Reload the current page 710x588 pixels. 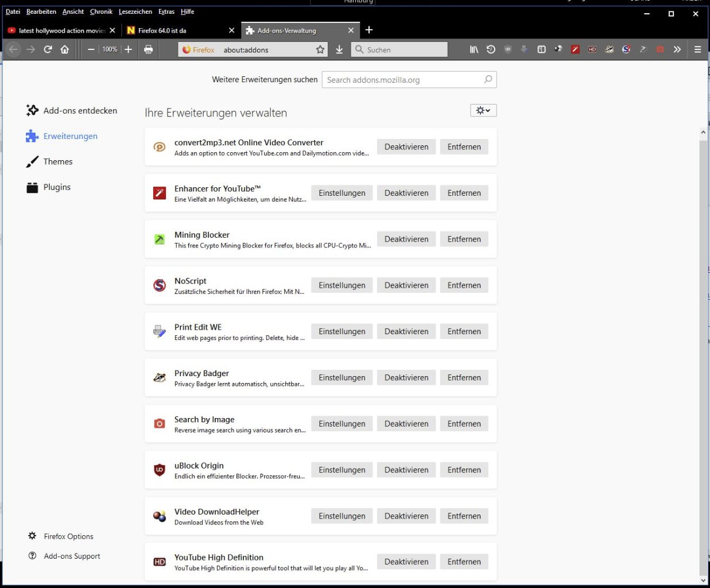(x=48, y=49)
